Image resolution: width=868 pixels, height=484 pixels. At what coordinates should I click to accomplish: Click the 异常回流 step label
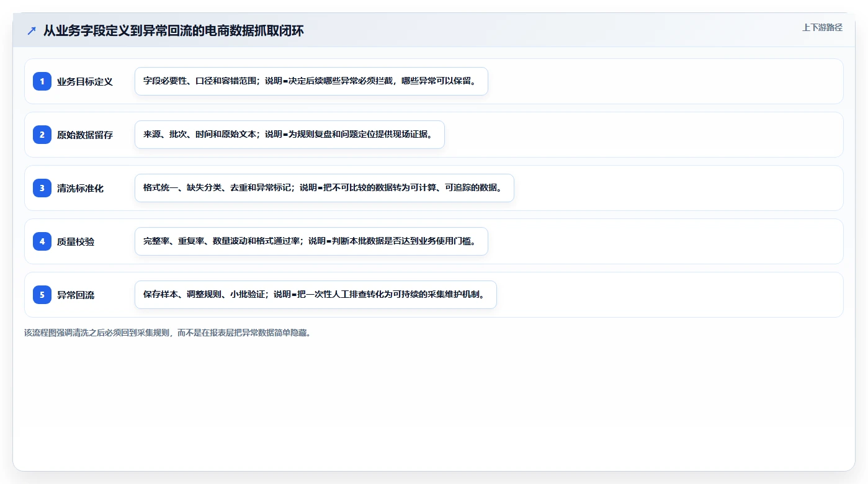point(76,295)
